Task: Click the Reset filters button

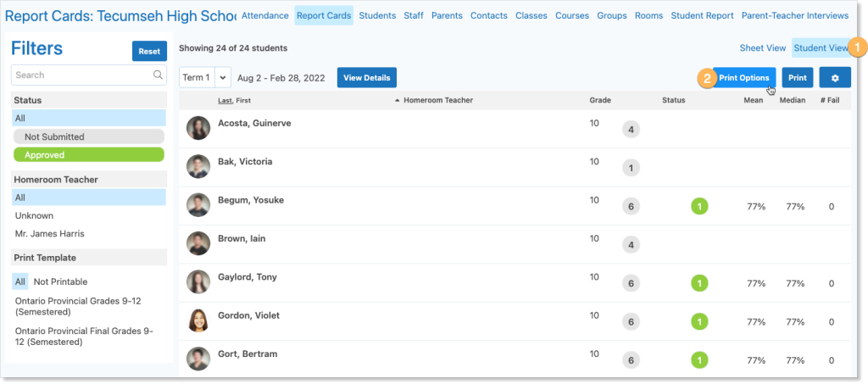Action: point(149,52)
